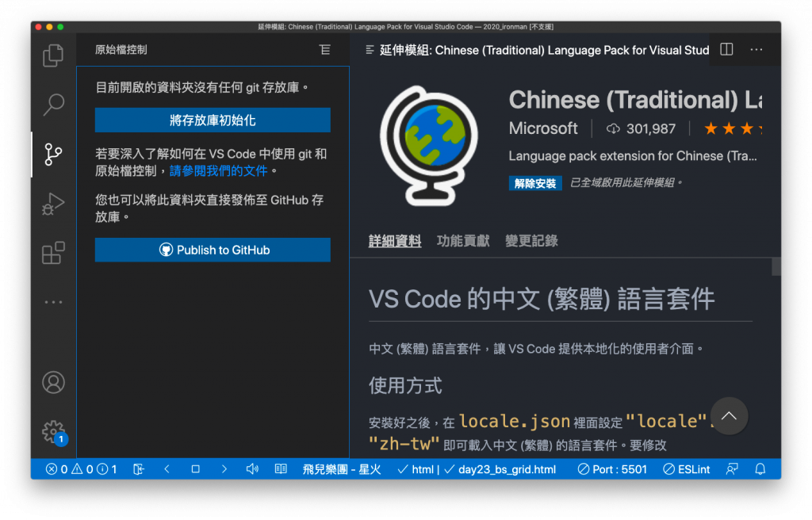Image resolution: width=812 pixels, height=520 pixels.
Task: Open errors and warnings status counts
Action: coord(82,469)
